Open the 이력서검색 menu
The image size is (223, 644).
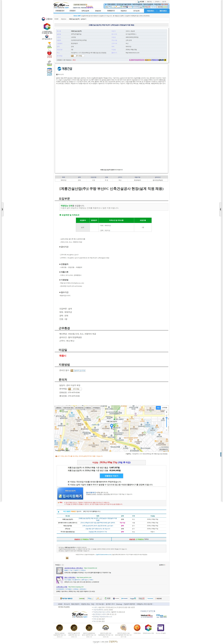click(85, 11)
